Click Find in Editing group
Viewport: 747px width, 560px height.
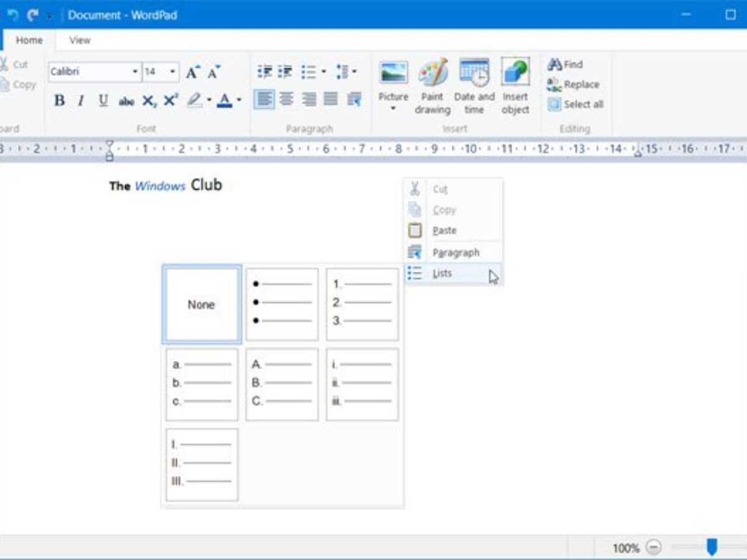coord(565,64)
